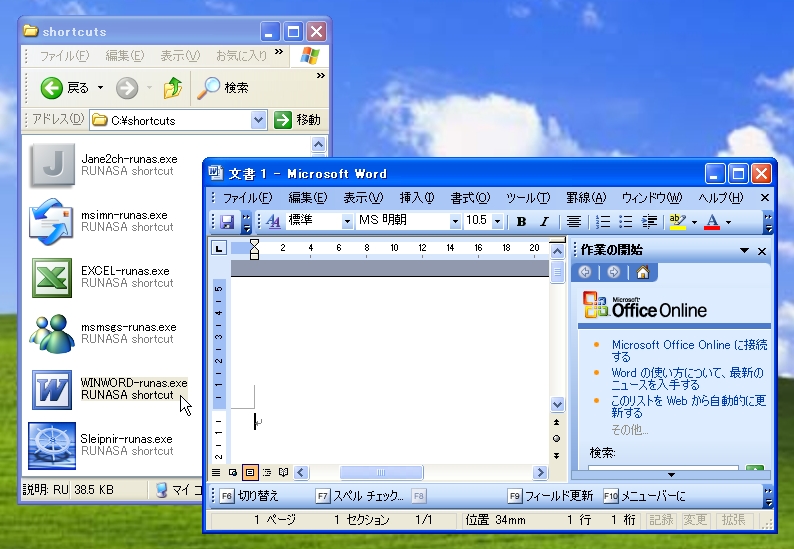Switch to Outline view icon

coord(267,473)
